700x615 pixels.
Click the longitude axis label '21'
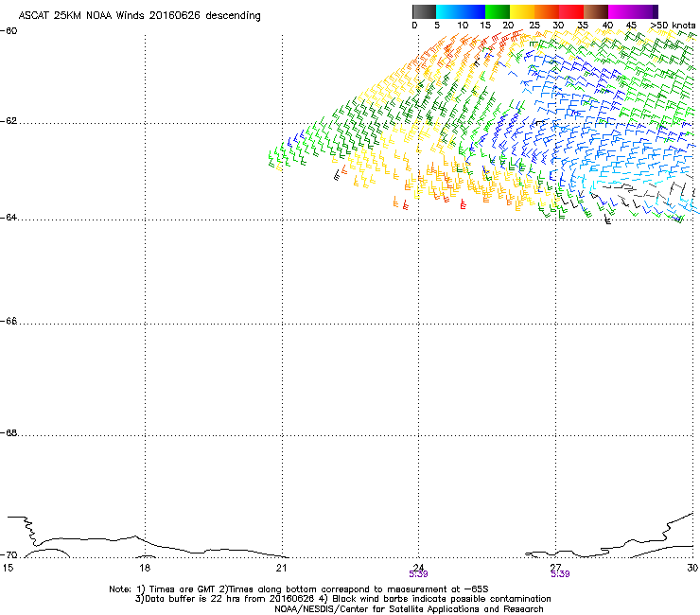pyautogui.click(x=281, y=568)
